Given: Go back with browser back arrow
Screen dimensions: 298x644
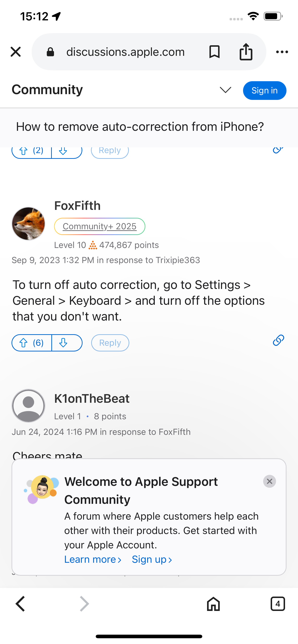Looking at the screenshot, I should click(20, 604).
